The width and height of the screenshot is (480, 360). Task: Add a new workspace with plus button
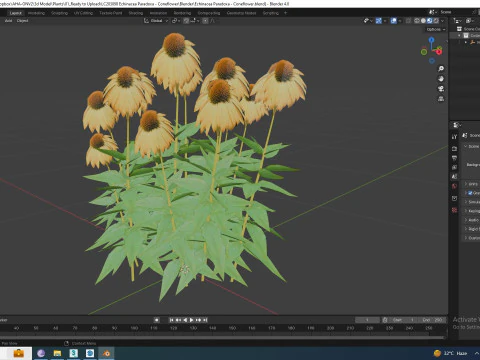(285, 13)
